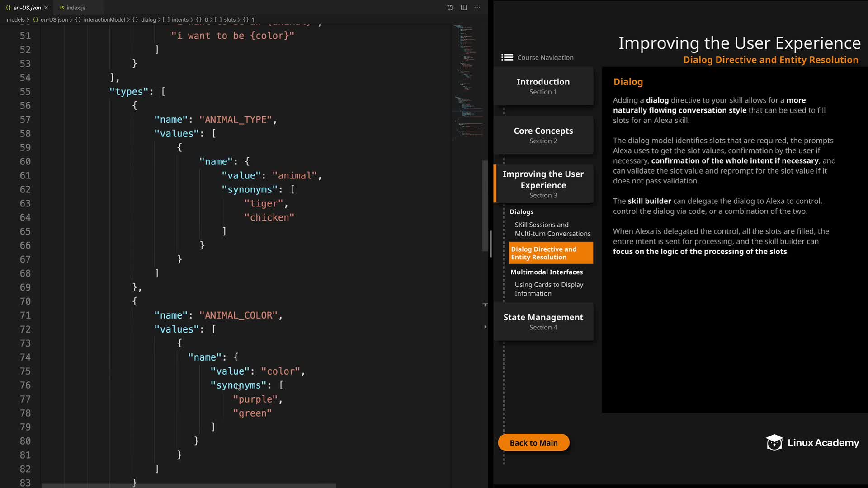Screen dimensions: 868x488
Task: Open Core Concepts Section 2
Action: pos(543,135)
